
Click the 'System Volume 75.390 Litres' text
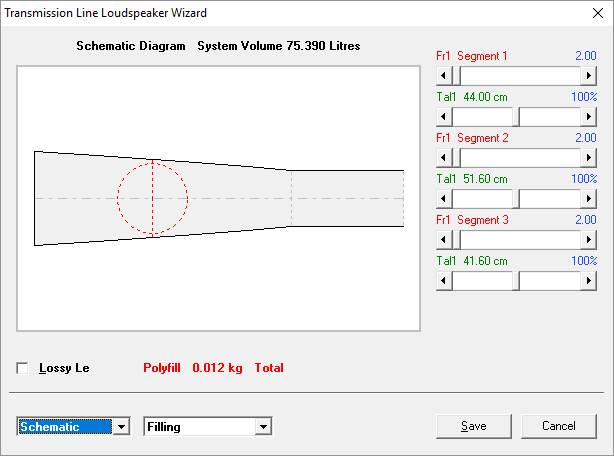tap(279, 46)
